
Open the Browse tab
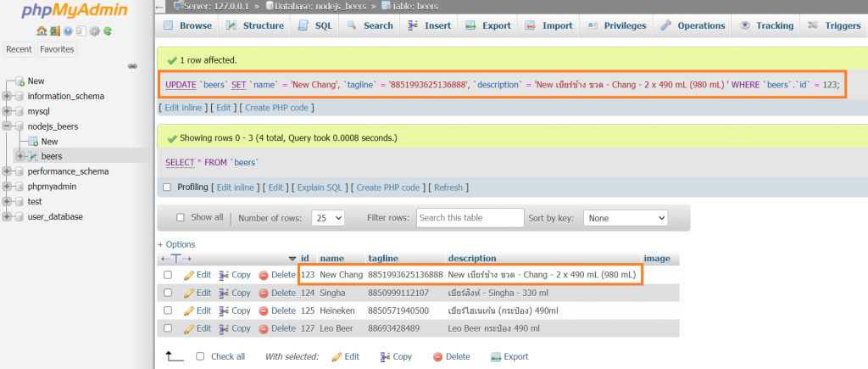pos(188,25)
